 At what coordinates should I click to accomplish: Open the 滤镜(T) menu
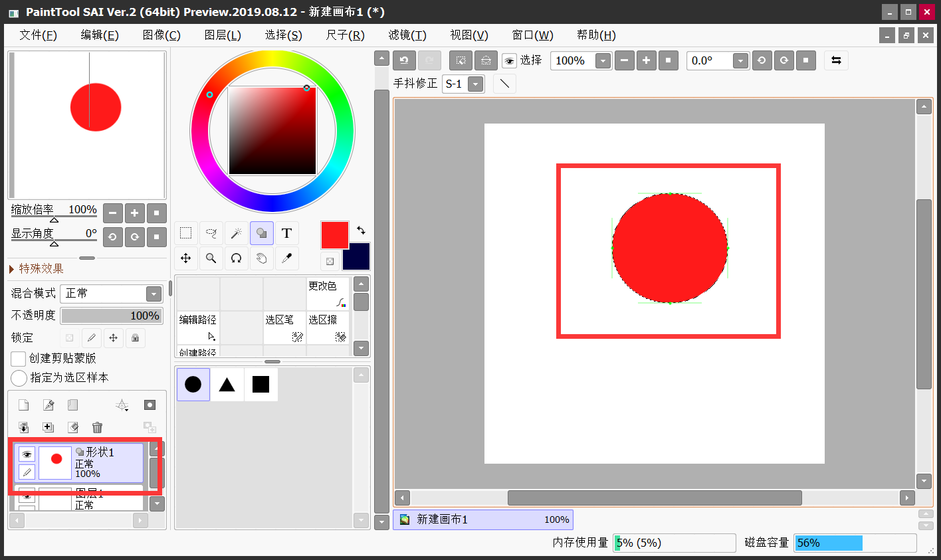tap(407, 35)
